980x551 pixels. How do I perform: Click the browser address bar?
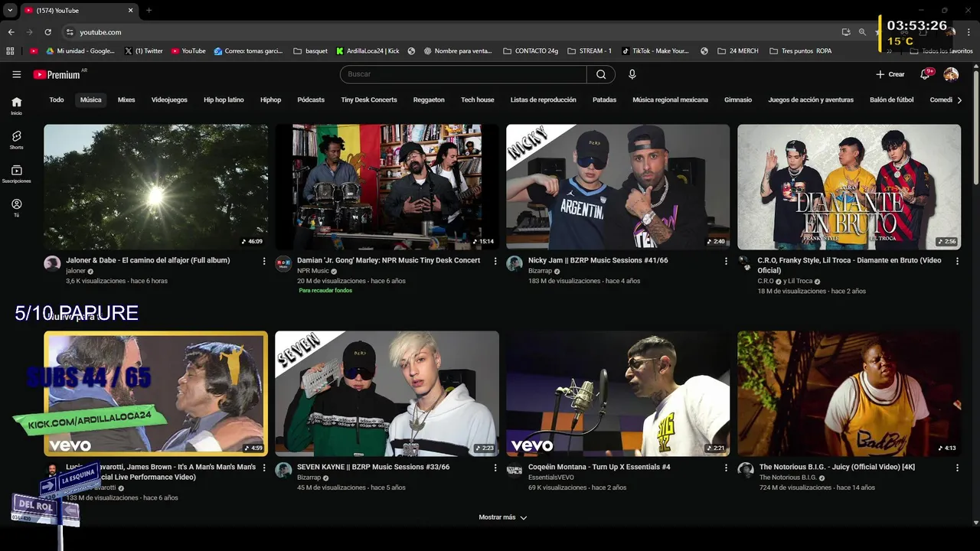point(452,32)
